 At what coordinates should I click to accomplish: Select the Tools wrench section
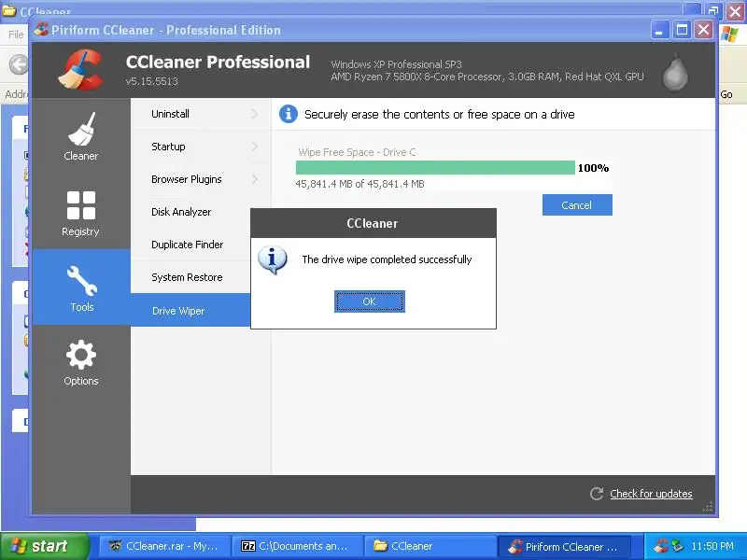tap(81, 287)
